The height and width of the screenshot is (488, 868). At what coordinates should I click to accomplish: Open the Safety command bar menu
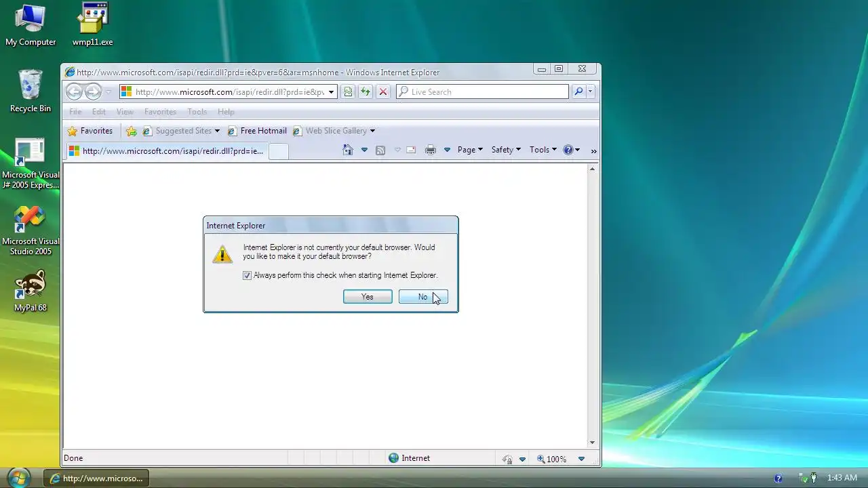pyautogui.click(x=506, y=150)
